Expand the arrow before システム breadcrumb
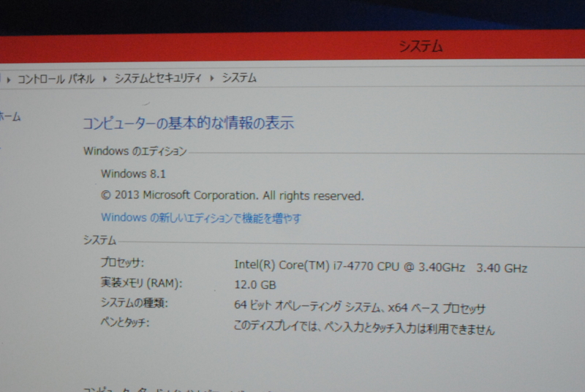Image resolution: width=585 pixels, height=392 pixels. pyautogui.click(x=212, y=78)
